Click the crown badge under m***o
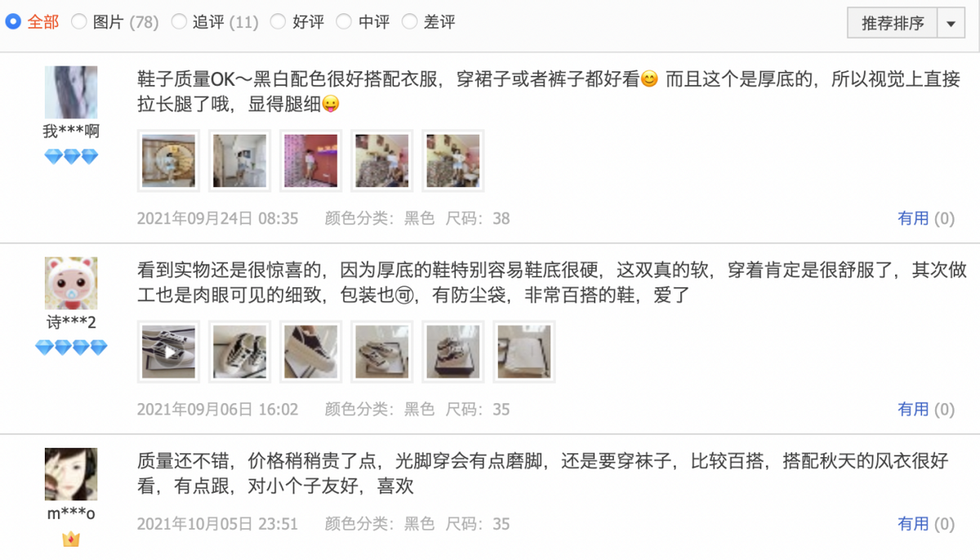The width and height of the screenshot is (980, 560). [71, 540]
